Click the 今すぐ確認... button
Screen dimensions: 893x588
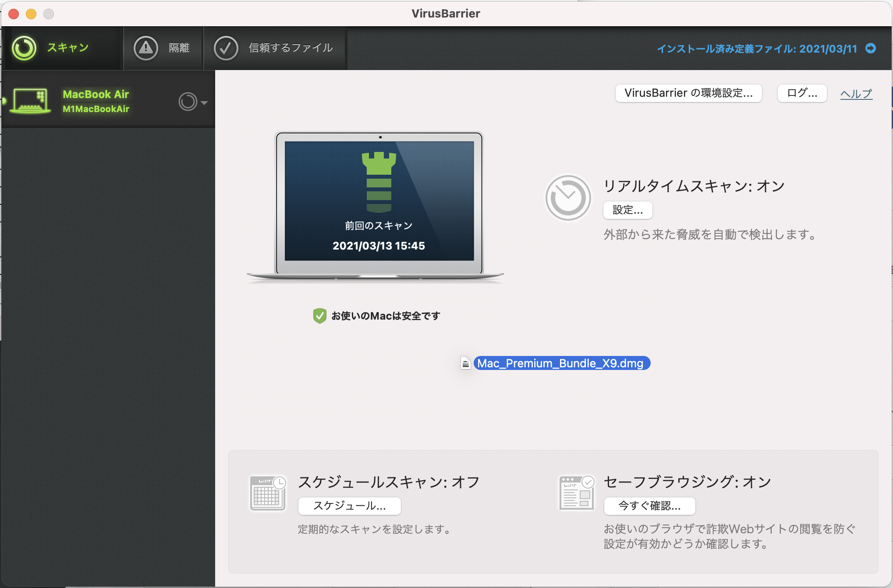coord(649,506)
